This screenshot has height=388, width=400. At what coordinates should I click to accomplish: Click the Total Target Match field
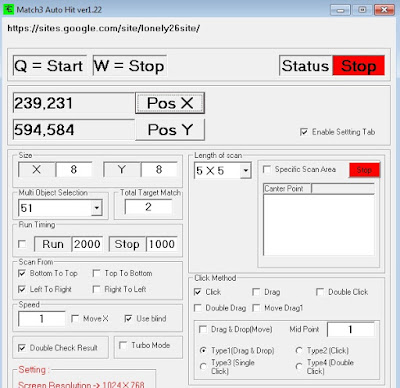click(x=148, y=207)
